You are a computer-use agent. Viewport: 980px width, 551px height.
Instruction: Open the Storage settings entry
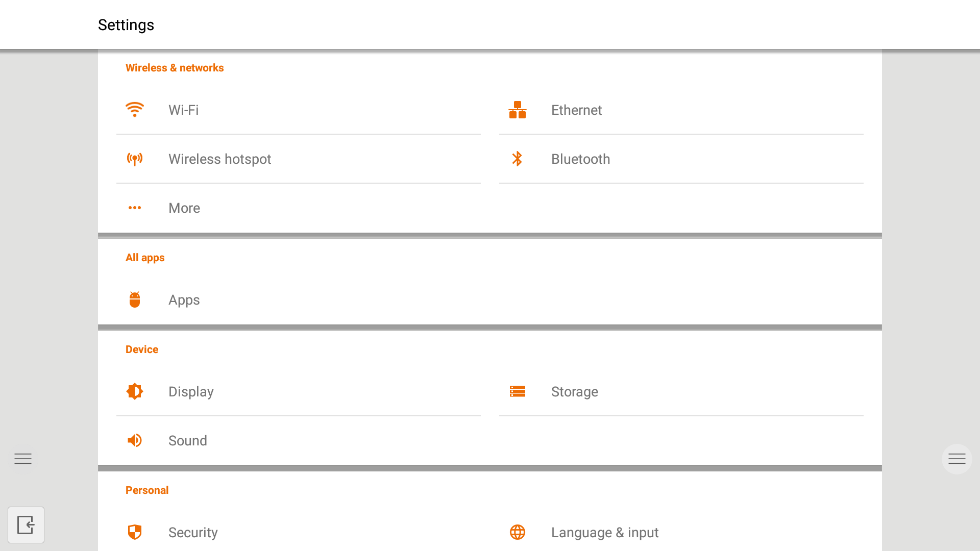pyautogui.click(x=574, y=392)
